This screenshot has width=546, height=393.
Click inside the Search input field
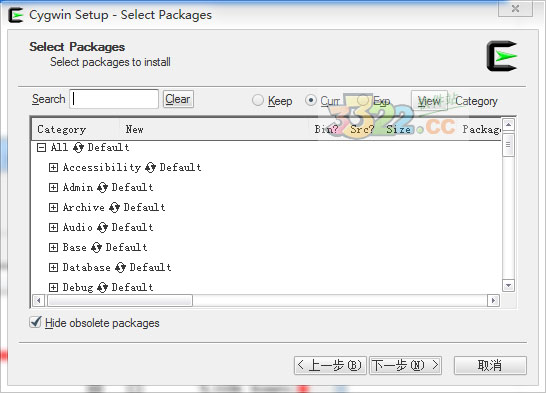tap(114, 99)
